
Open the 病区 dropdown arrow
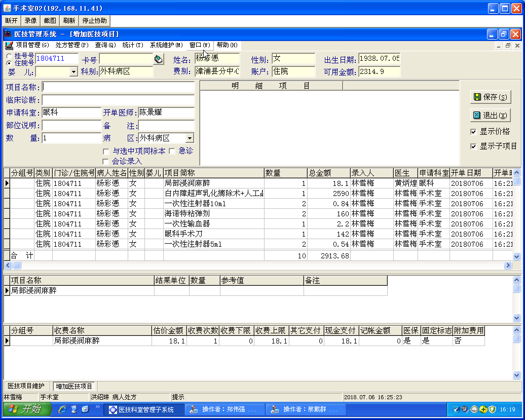coord(190,138)
